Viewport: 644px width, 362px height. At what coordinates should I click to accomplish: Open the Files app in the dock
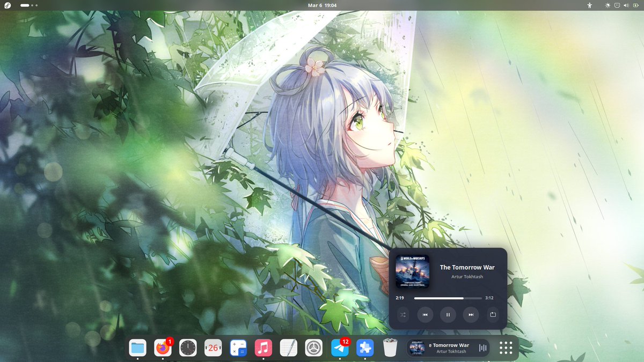tap(138, 348)
